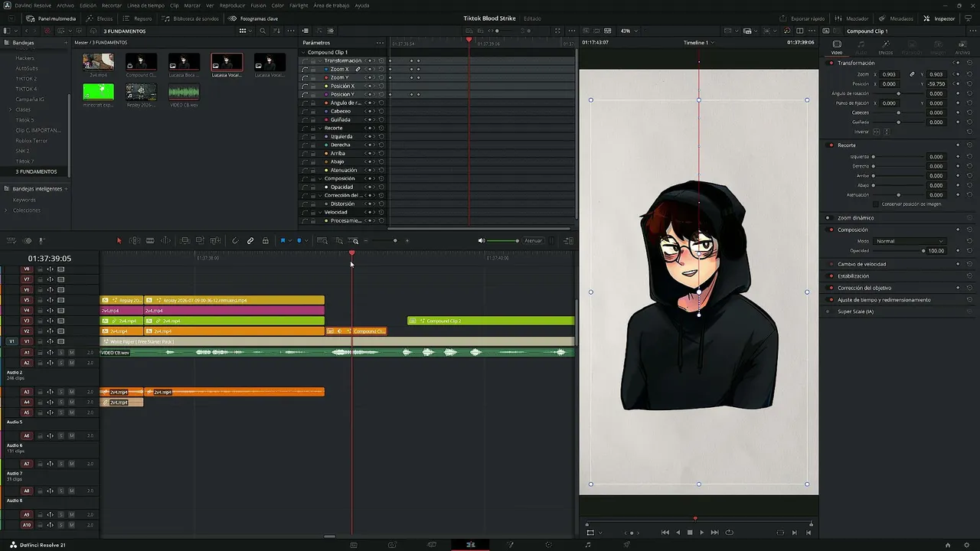Play the timeline forward
The height and width of the screenshot is (551, 980).
(x=702, y=533)
